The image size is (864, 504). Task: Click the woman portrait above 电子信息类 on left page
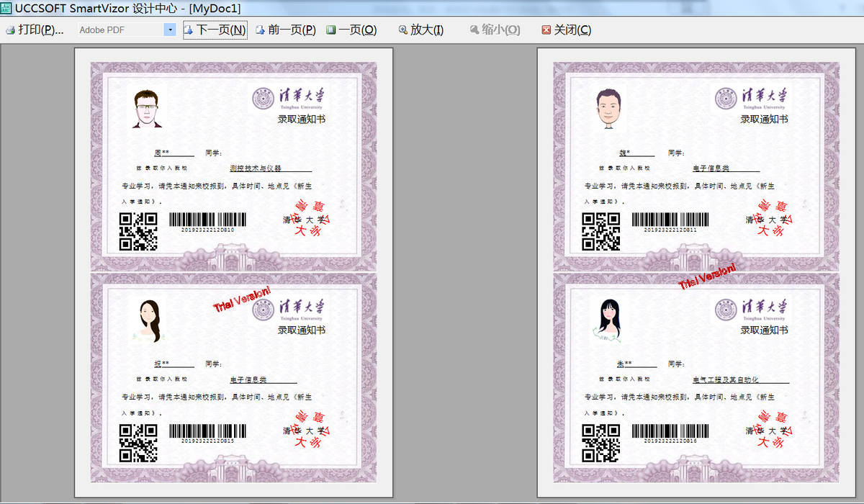[150, 320]
